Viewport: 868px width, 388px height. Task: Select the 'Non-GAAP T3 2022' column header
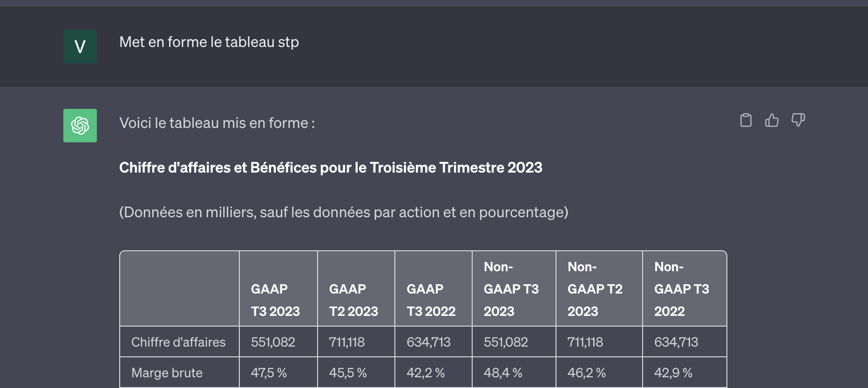pos(685,289)
